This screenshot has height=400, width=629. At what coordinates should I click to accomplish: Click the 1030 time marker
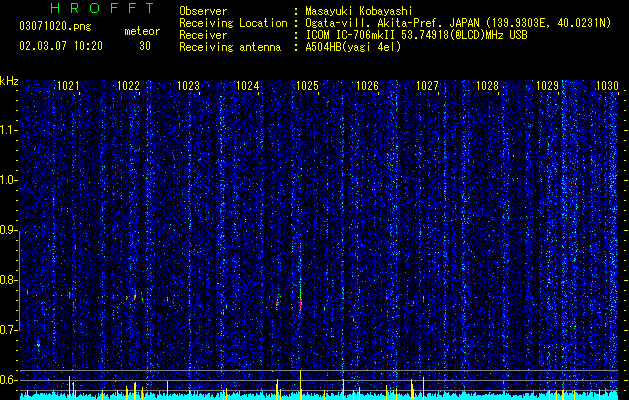click(x=607, y=86)
